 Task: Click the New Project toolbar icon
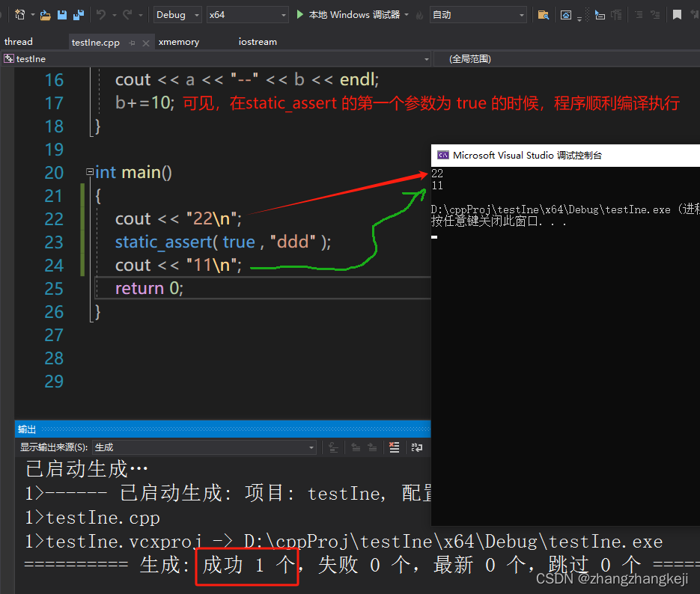[x=19, y=15]
